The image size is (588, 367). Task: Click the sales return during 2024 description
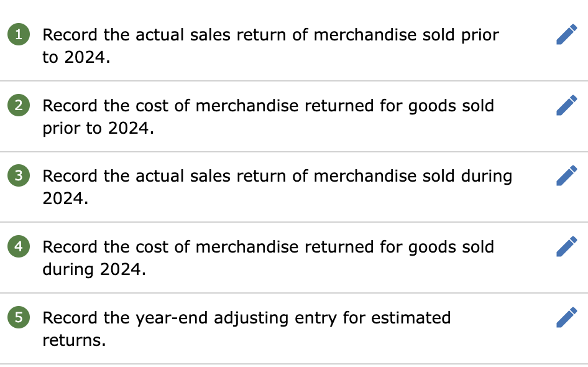277,187
